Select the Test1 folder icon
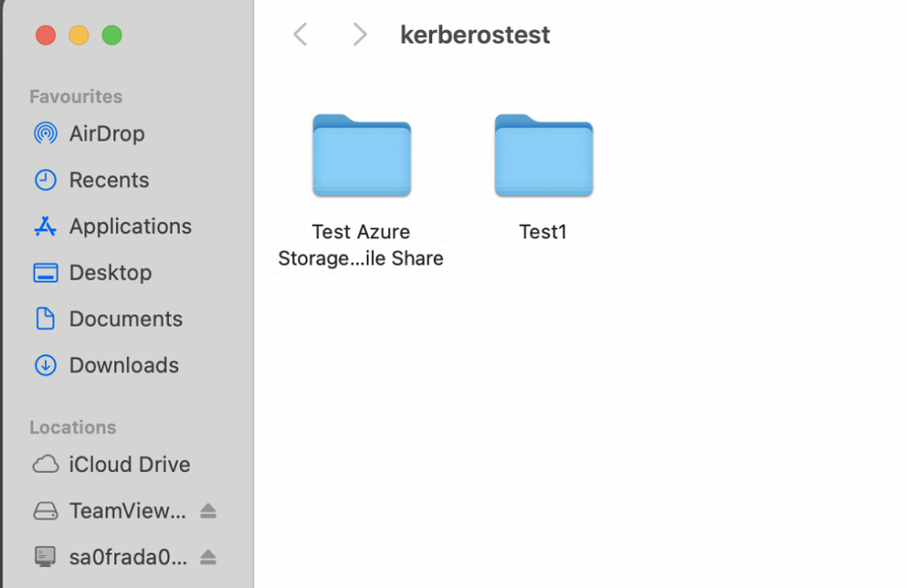 (543, 156)
